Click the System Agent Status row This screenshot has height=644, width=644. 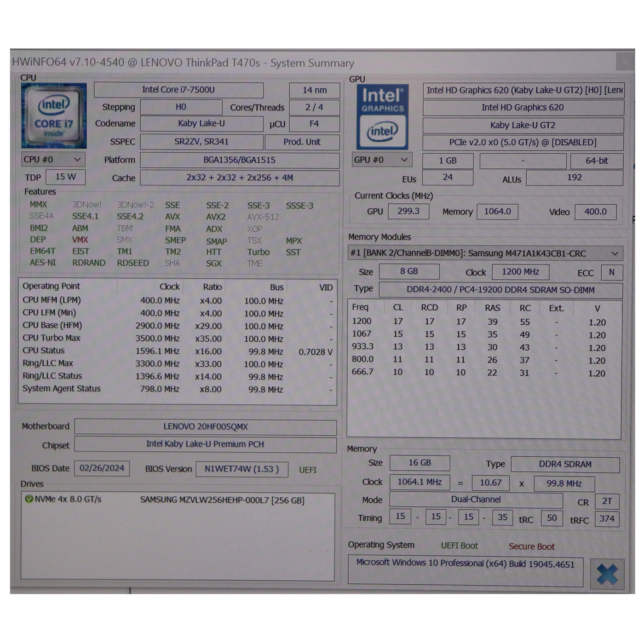click(x=178, y=389)
